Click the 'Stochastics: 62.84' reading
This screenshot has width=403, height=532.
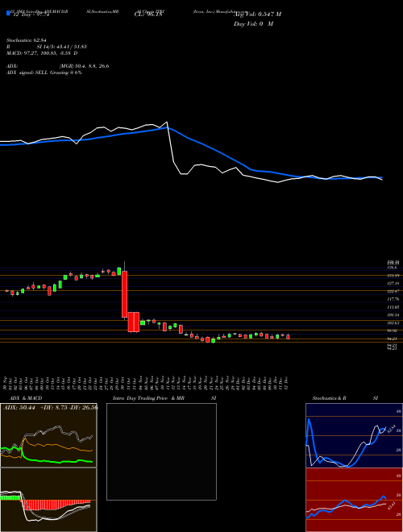[27, 40]
